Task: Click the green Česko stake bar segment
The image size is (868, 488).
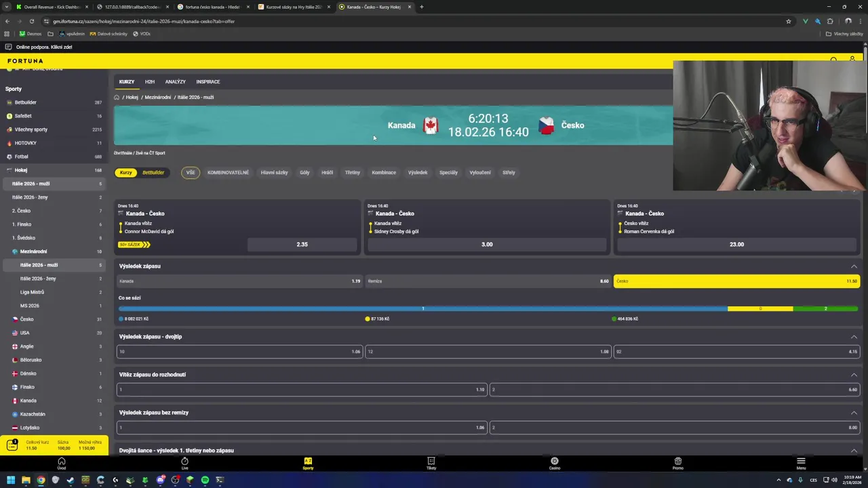Action: click(825, 309)
